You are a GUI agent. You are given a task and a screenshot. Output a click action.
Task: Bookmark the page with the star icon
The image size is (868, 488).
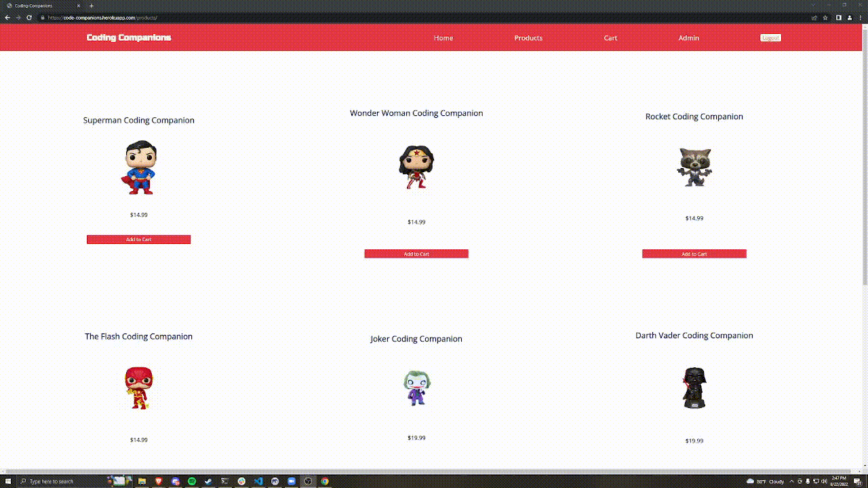pos(825,18)
